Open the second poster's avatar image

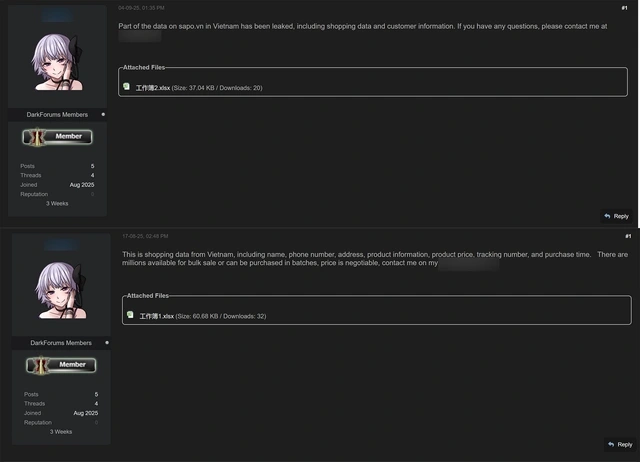coord(61,290)
